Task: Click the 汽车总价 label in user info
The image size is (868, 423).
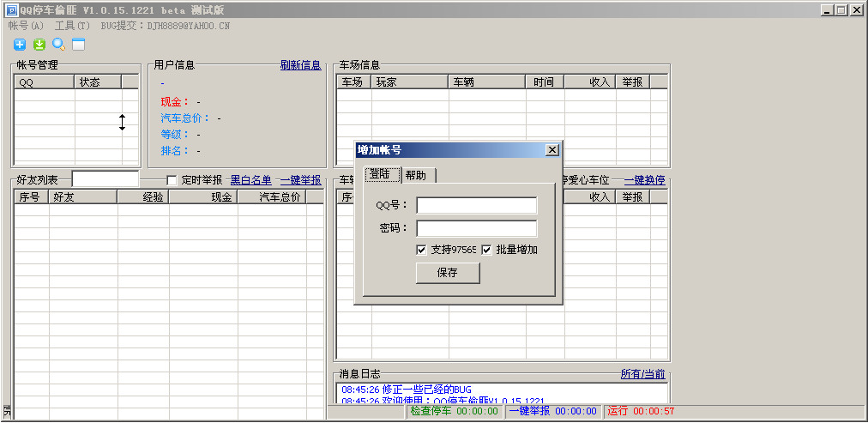Action: pyautogui.click(x=185, y=118)
